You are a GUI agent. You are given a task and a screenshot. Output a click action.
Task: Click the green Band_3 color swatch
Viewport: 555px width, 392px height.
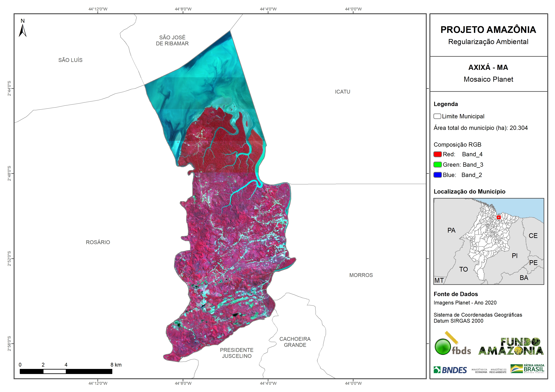point(437,164)
